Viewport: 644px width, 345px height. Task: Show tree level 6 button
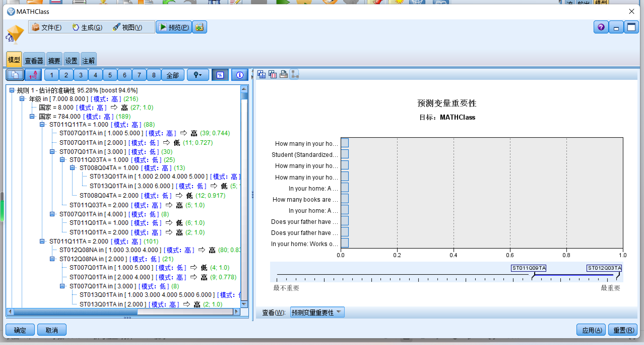coord(125,75)
